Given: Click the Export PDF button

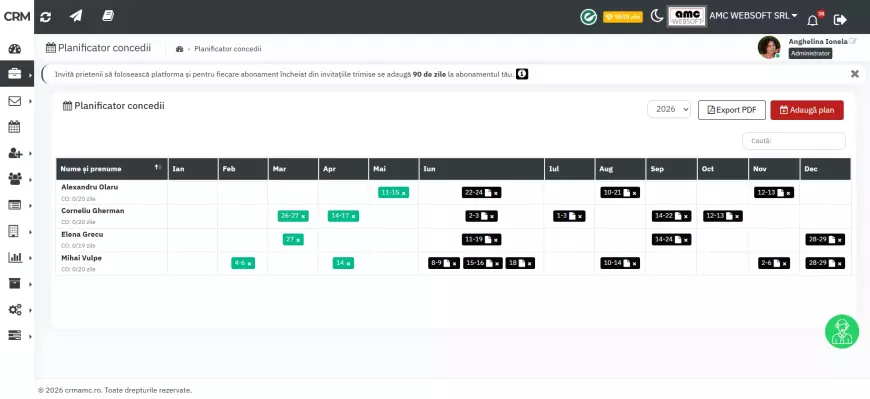Looking at the screenshot, I should point(732,110).
